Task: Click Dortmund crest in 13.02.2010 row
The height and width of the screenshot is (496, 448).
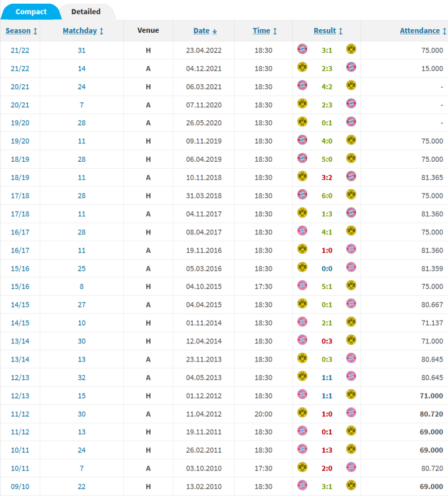Action: 351,485
